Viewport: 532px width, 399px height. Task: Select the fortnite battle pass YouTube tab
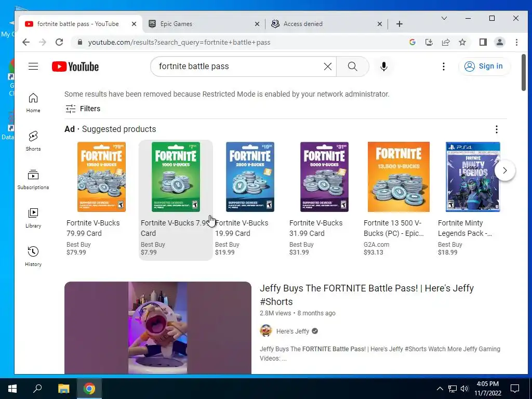pos(78,24)
